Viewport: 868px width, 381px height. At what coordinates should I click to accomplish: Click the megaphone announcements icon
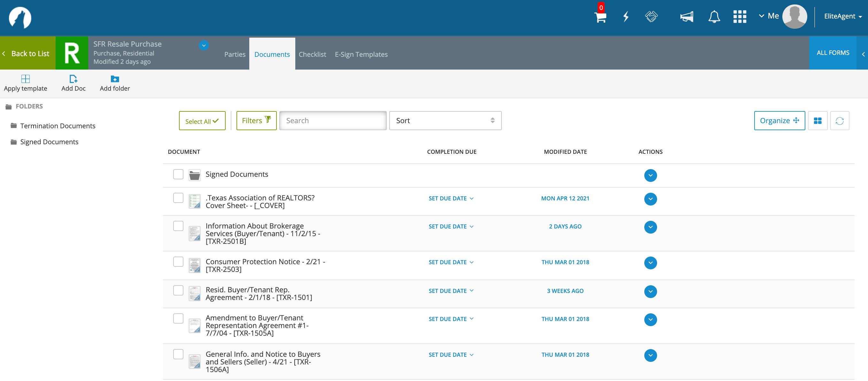686,17
